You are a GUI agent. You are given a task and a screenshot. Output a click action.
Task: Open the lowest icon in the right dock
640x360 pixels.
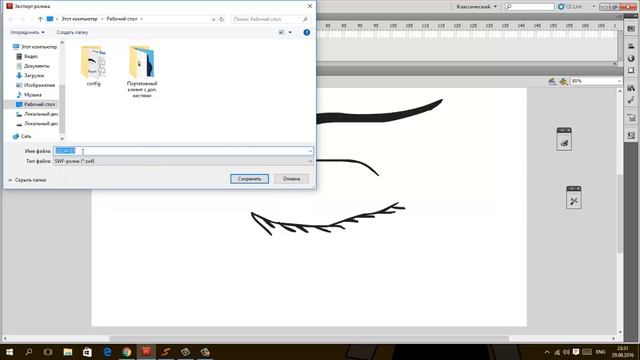(631, 135)
